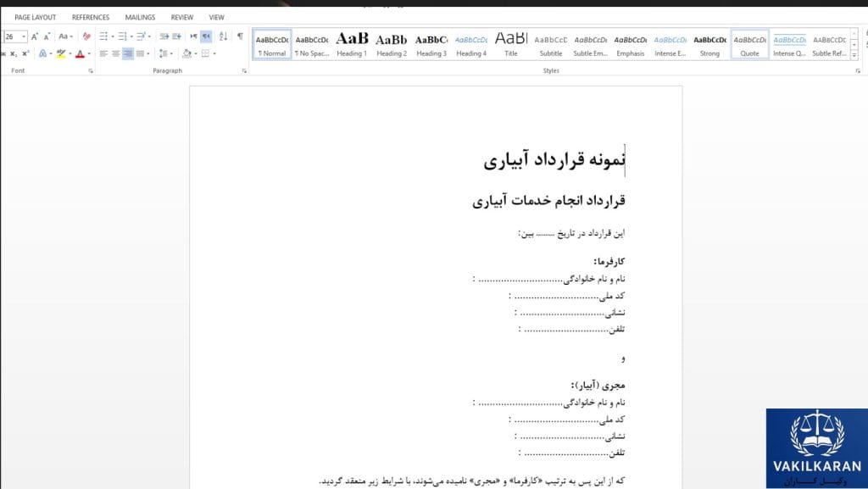Apply the Intense Emphasis style
This screenshot has width=868, height=489.
click(670, 45)
